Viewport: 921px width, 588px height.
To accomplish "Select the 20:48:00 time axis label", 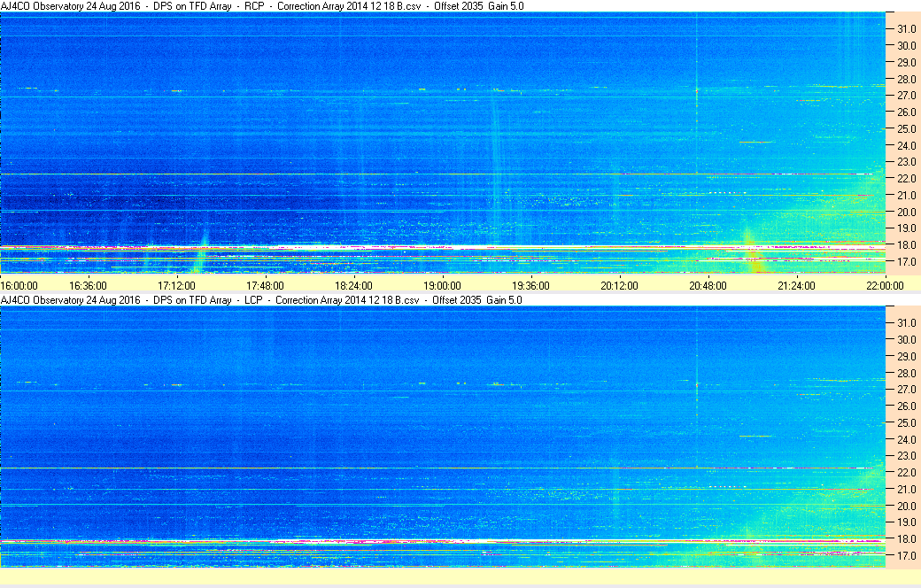I will click(708, 285).
